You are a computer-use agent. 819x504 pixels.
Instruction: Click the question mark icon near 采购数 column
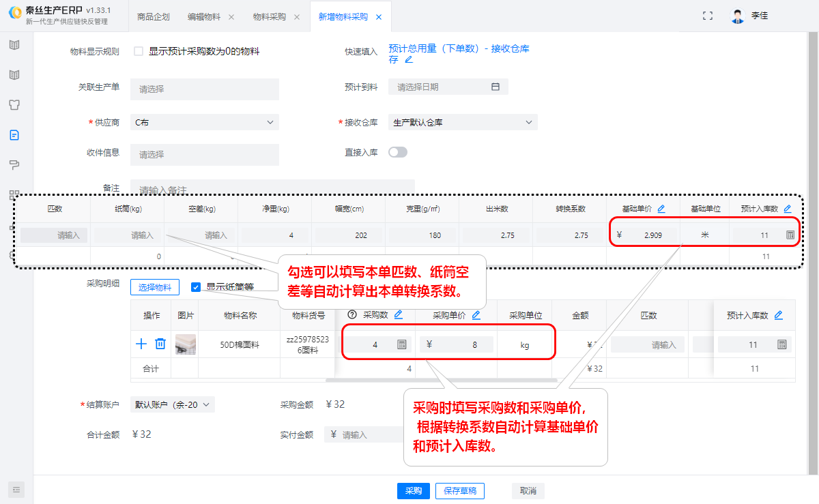pyautogui.click(x=352, y=315)
